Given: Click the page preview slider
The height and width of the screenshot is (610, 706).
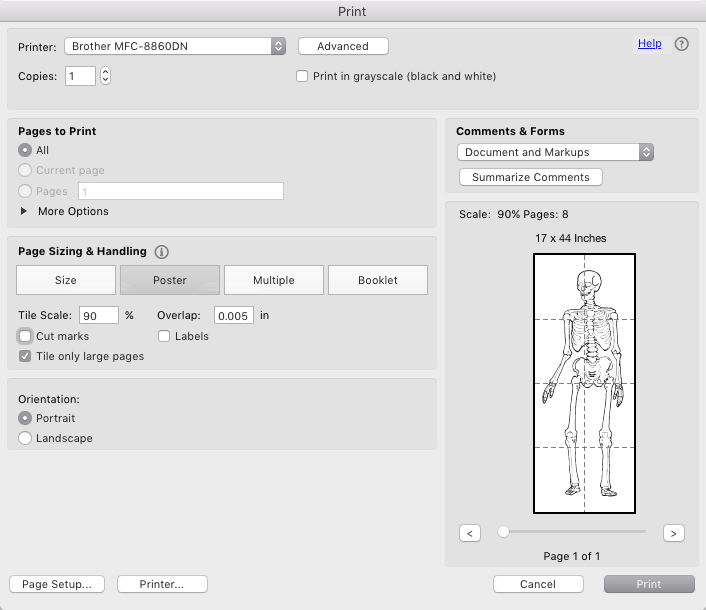Looking at the screenshot, I should coord(574,532).
